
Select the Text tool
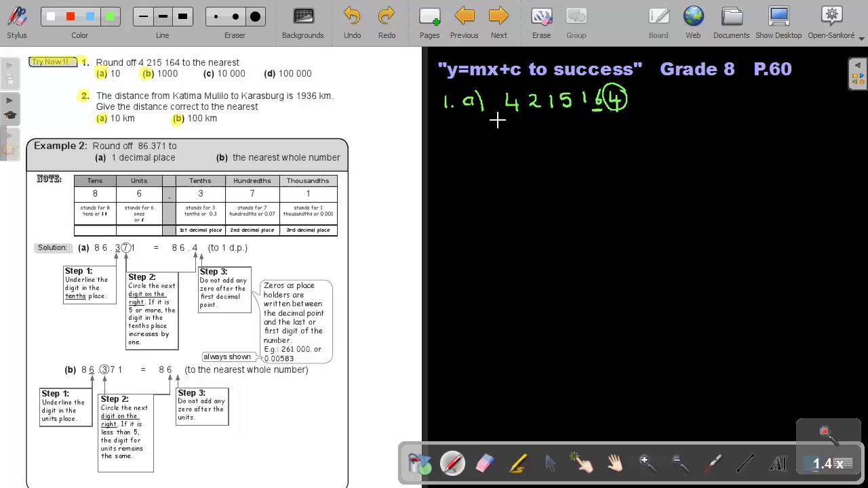(x=778, y=464)
